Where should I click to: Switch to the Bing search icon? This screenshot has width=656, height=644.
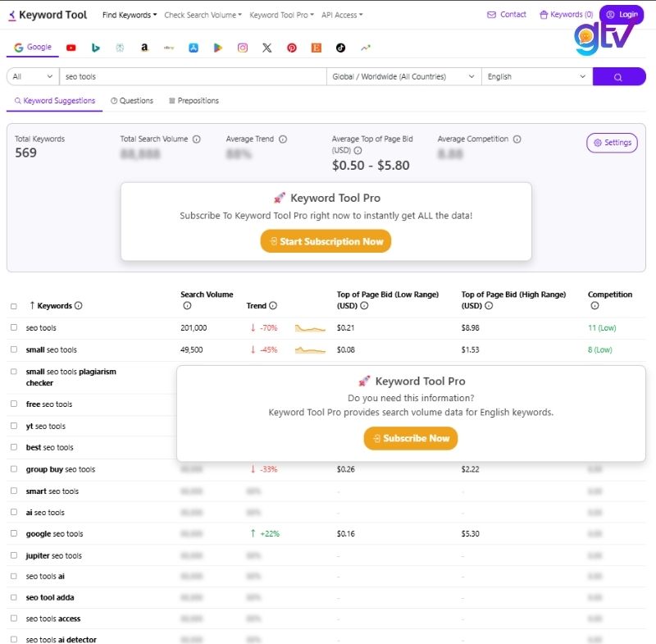click(96, 48)
